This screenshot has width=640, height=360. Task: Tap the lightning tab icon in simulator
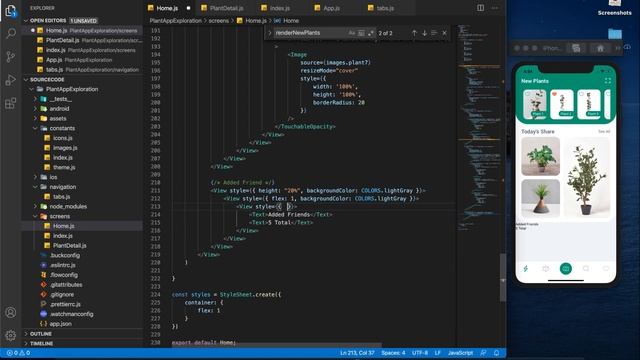pos(526,269)
